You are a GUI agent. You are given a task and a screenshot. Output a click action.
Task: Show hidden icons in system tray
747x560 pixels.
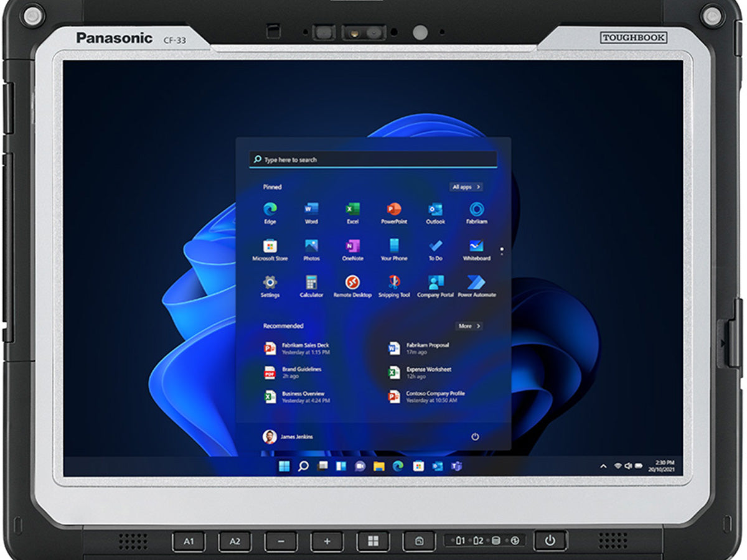pyautogui.click(x=603, y=466)
